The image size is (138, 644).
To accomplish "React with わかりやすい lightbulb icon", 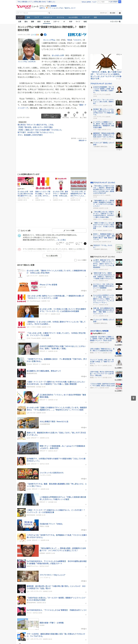I will coord(74,115).
